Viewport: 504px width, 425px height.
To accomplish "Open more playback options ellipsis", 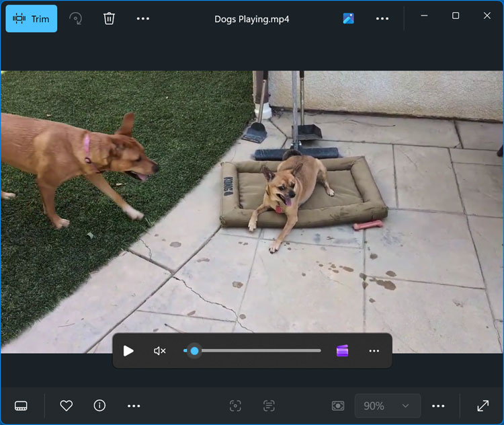I will [374, 350].
